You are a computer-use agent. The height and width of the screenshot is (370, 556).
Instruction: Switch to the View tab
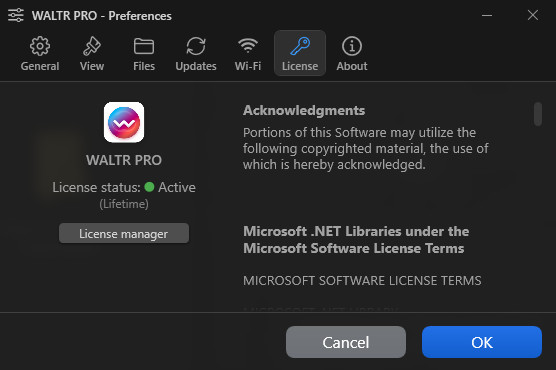pos(92,53)
